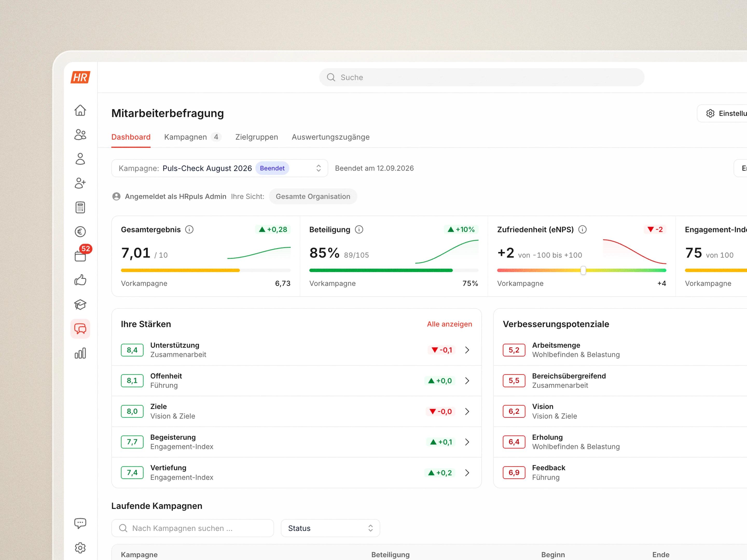Image resolution: width=747 pixels, height=560 pixels.
Task: Open the Bereichsübergreifend improvement item
Action: coord(620,381)
